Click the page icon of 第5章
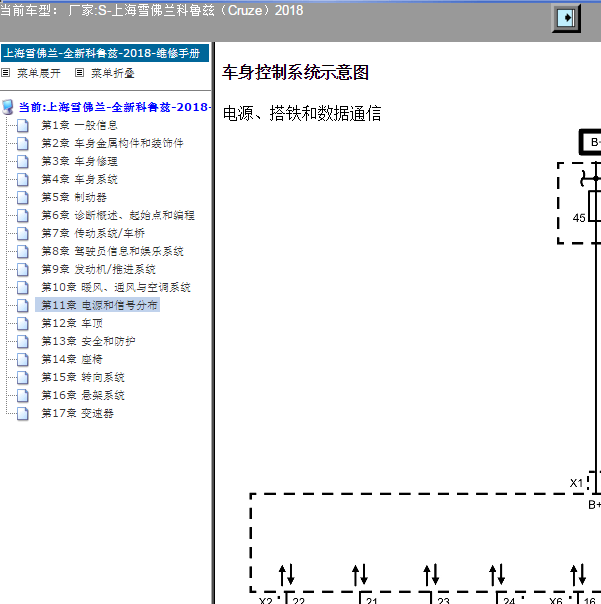This screenshot has width=601, height=604. pyautogui.click(x=23, y=198)
